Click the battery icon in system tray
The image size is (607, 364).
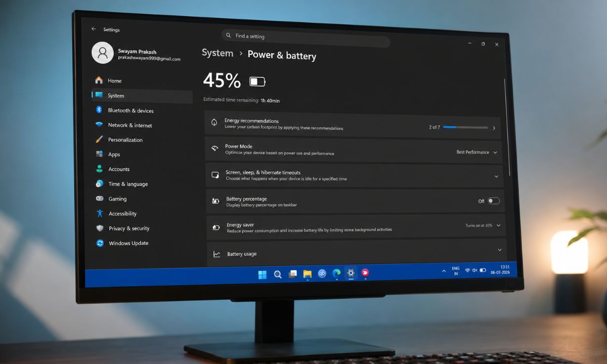coord(483,270)
